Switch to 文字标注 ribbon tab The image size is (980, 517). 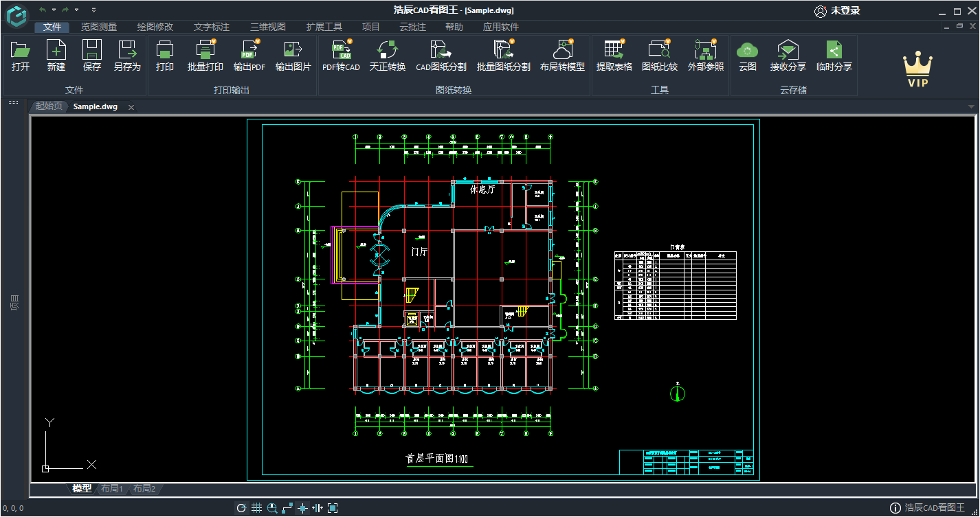[212, 27]
